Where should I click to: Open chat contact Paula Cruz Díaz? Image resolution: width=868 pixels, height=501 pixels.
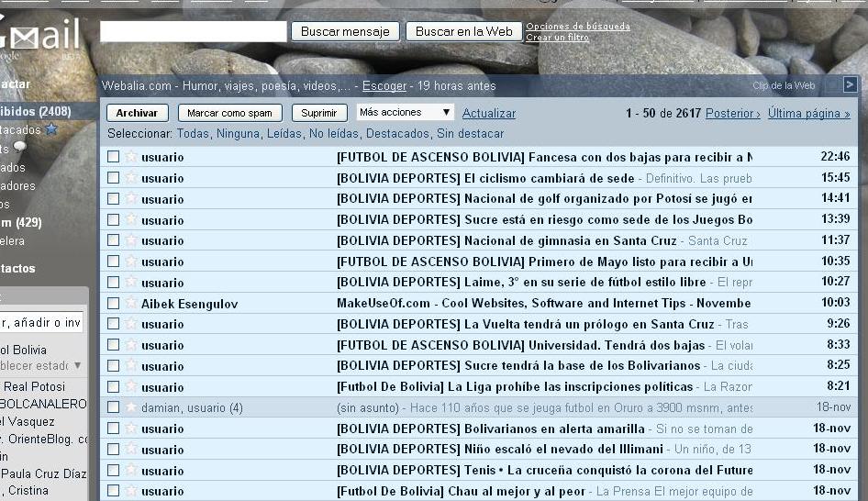pyautogui.click(x=43, y=473)
